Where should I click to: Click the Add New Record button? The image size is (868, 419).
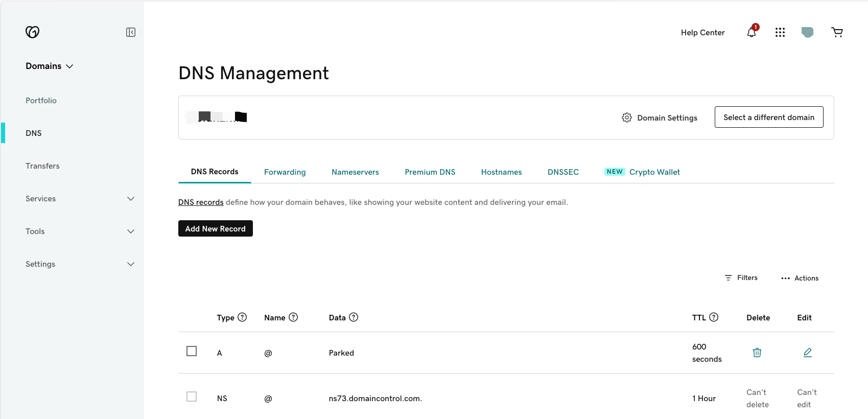click(215, 228)
